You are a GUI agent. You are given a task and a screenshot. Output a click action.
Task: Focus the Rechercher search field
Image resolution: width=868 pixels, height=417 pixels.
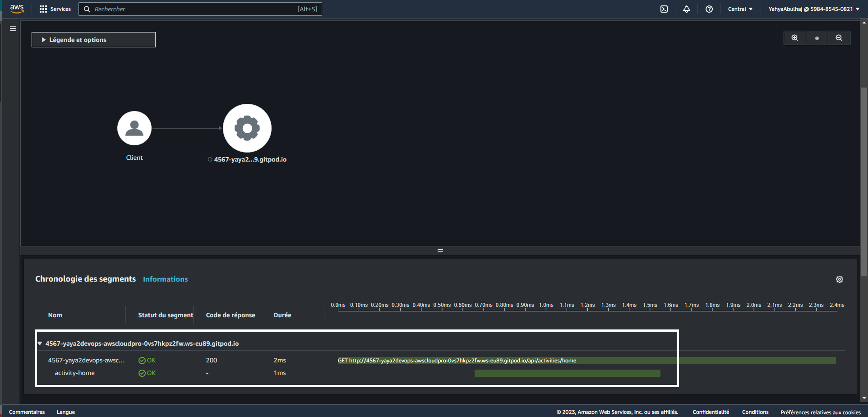click(200, 9)
